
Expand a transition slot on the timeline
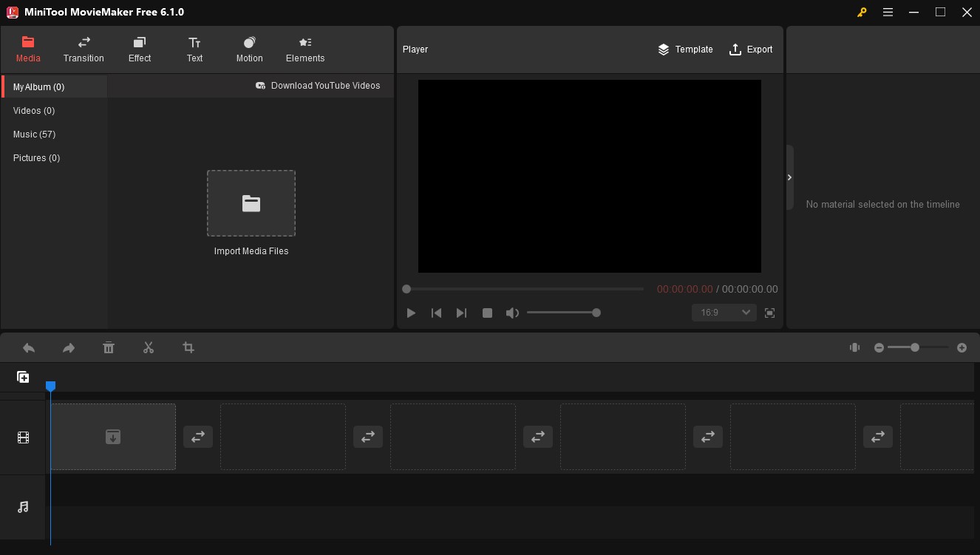198,437
